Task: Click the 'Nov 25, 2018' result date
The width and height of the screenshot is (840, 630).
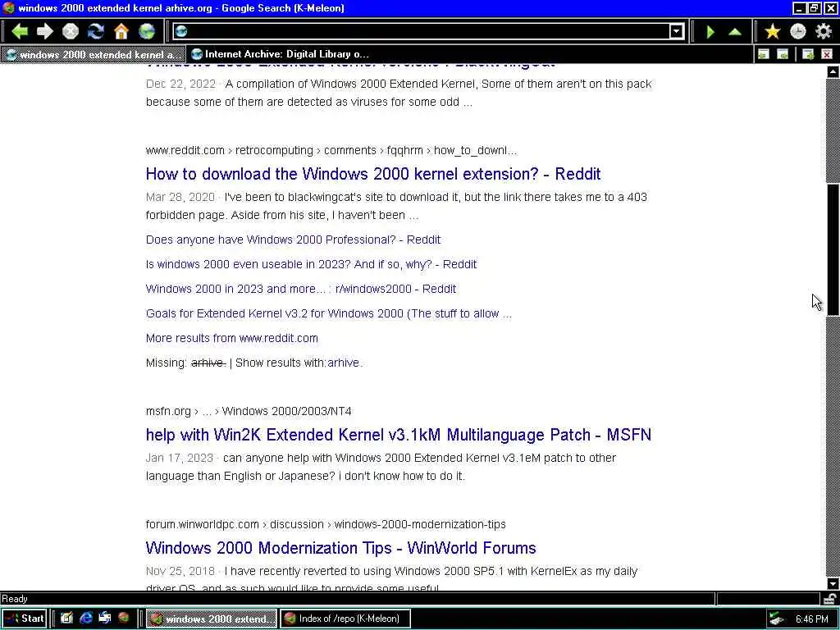Action: point(180,571)
